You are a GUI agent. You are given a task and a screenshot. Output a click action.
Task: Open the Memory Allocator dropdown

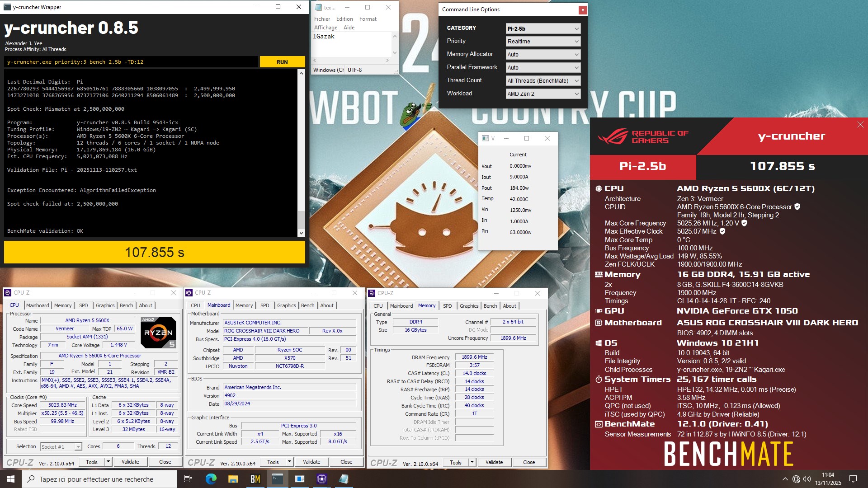click(543, 54)
